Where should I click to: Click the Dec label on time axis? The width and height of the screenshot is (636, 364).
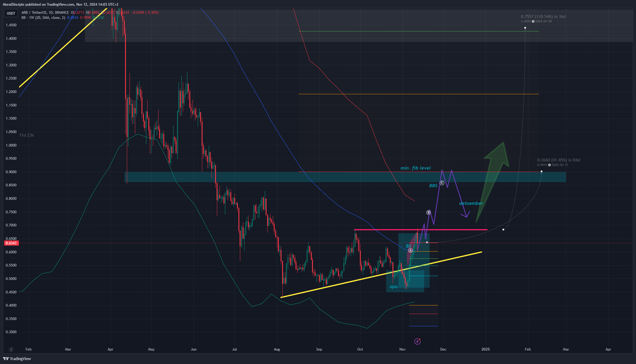(x=443, y=349)
